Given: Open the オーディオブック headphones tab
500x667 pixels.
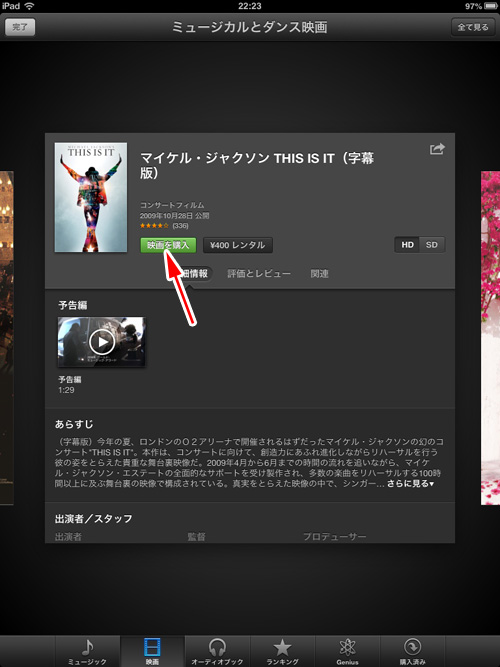Looking at the screenshot, I should pos(217,651).
